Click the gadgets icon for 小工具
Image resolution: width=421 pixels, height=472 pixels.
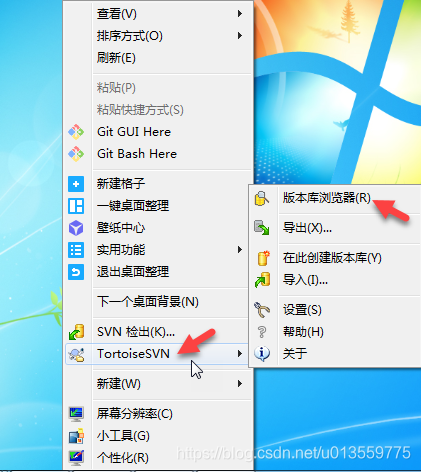click(x=76, y=436)
